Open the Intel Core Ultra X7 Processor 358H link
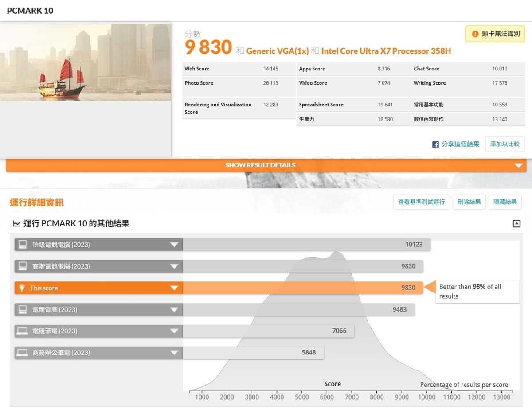532x409 pixels. click(x=386, y=51)
